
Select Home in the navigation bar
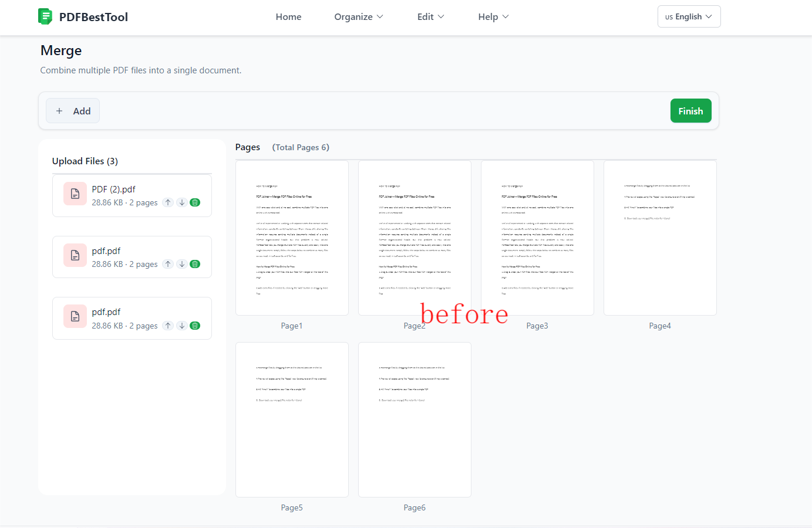point(288,16)
